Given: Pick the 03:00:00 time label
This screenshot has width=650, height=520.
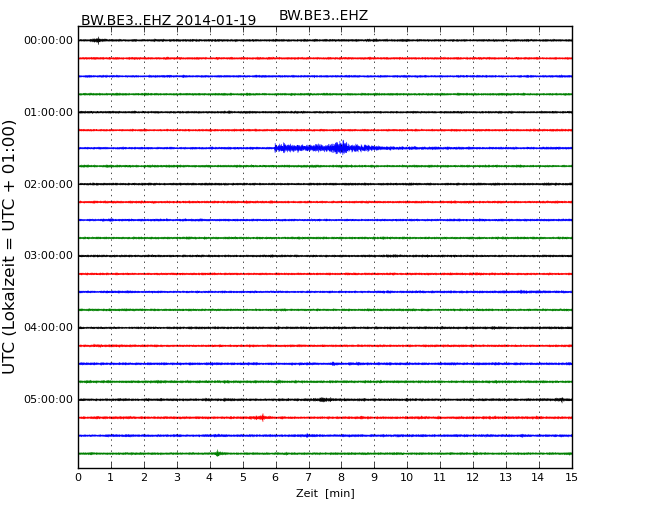Looking at the screenshot, I should (49, 255).
